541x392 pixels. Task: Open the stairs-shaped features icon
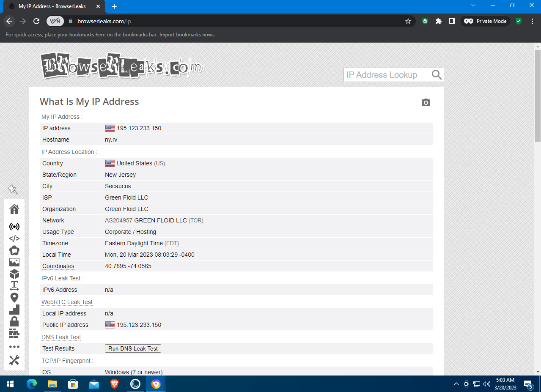tap(14, 310)
